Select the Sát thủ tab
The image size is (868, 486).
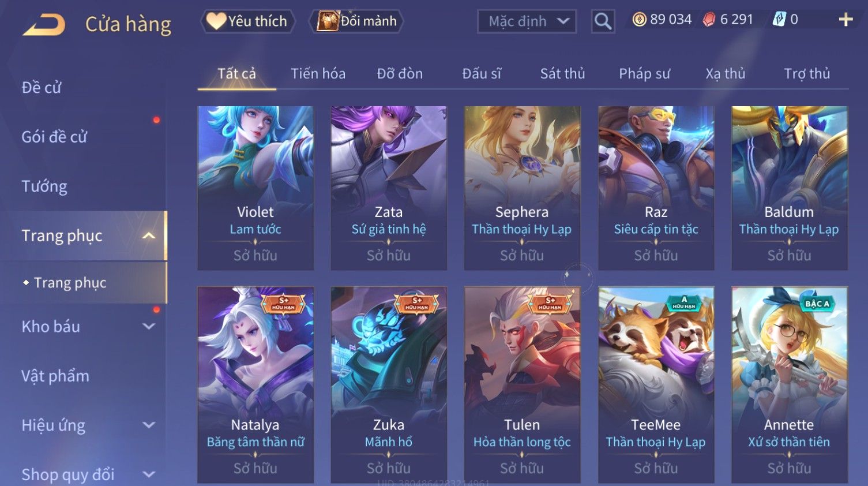562,74
